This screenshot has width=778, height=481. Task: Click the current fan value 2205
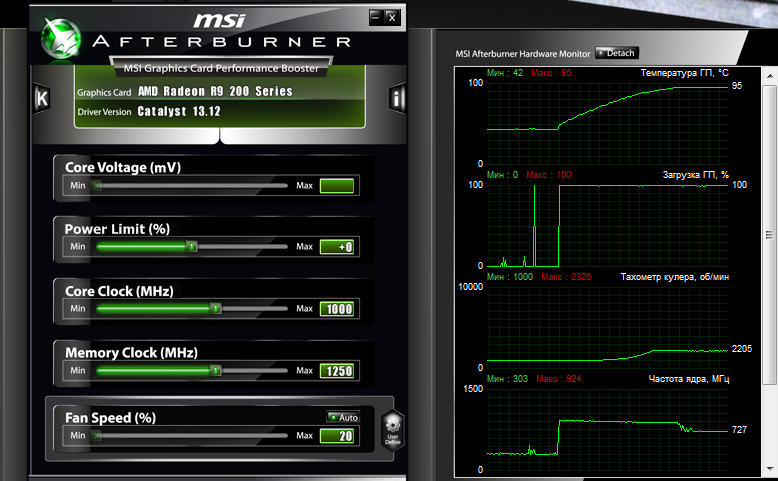pyautogui.click(x=741, y=349)
